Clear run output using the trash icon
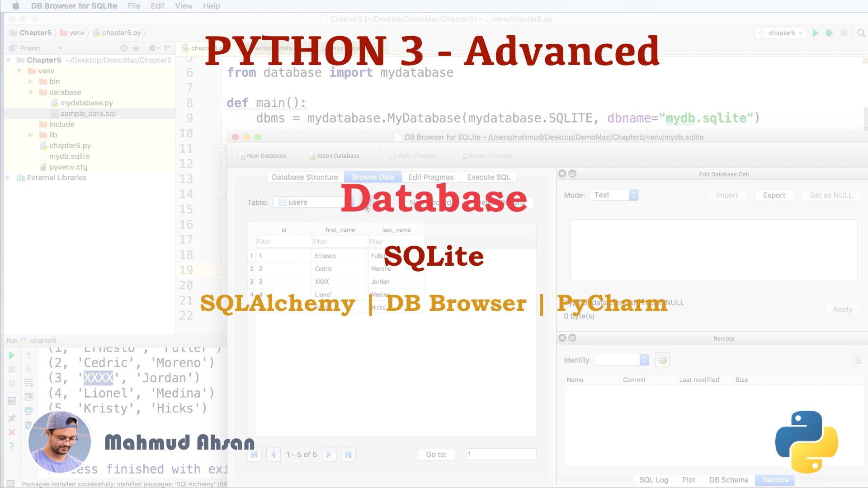This screenshot has width=868, height=488. tap(29, 425)
